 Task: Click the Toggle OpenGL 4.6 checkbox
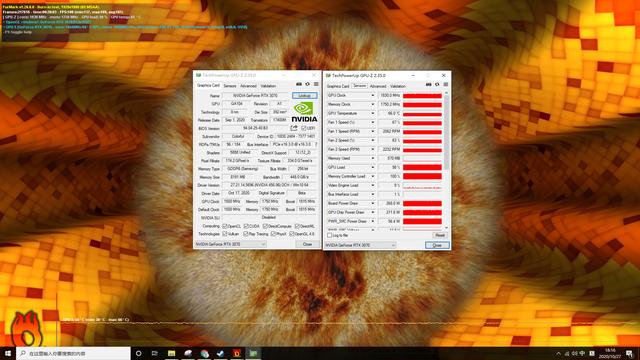tap(292, 234)
